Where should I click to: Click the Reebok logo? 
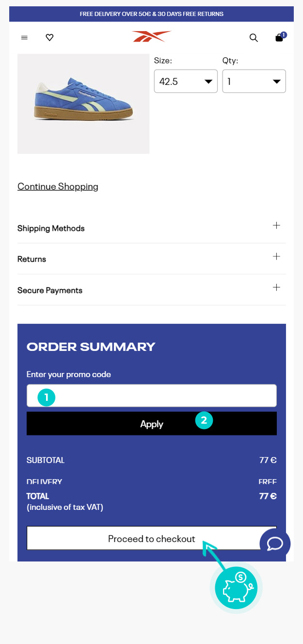(151, 37)
